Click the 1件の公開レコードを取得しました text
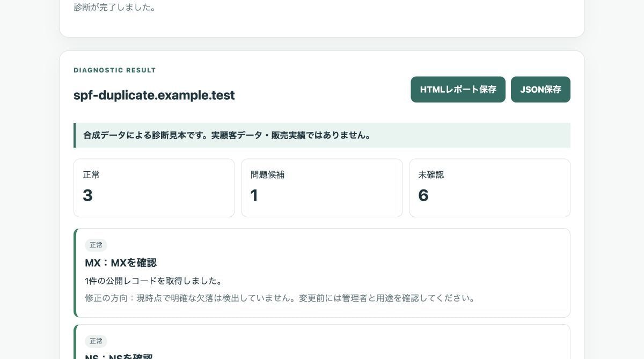The image size is (644, 359). (154, 281)
